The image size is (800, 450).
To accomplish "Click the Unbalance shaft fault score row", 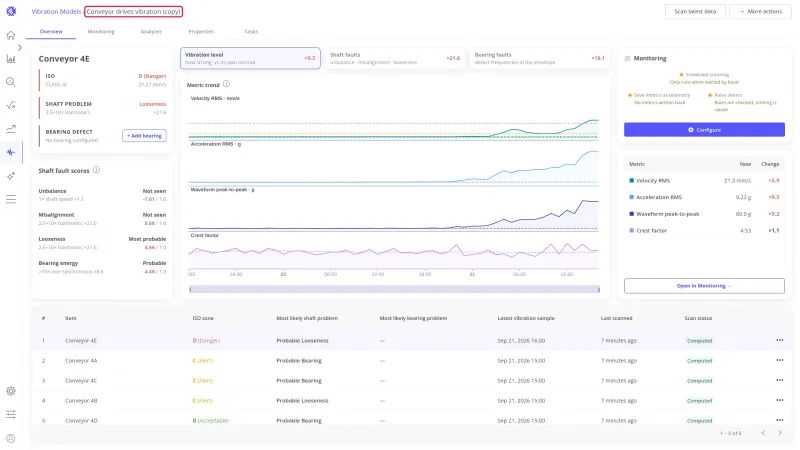I will [102, 195].
